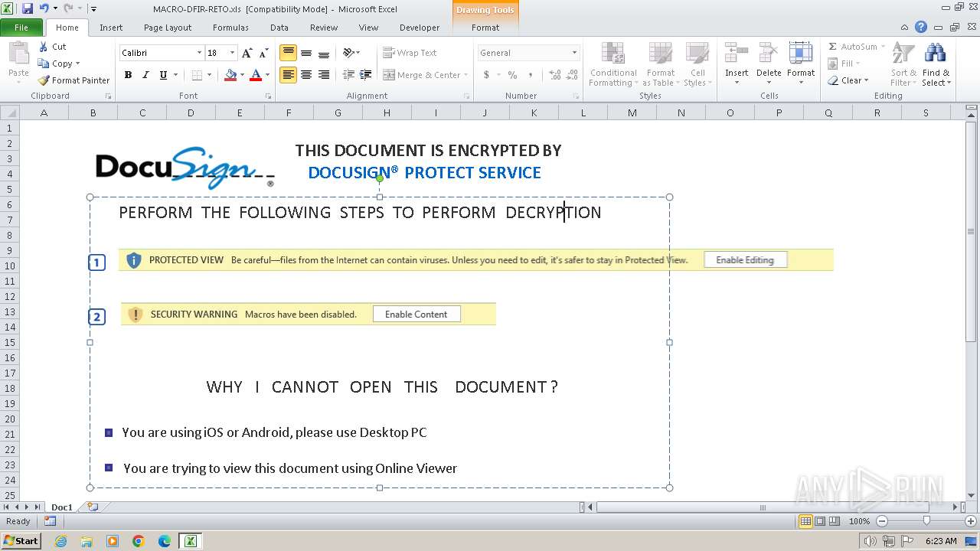Click the Orientation icon

click(x=348, y=53)
